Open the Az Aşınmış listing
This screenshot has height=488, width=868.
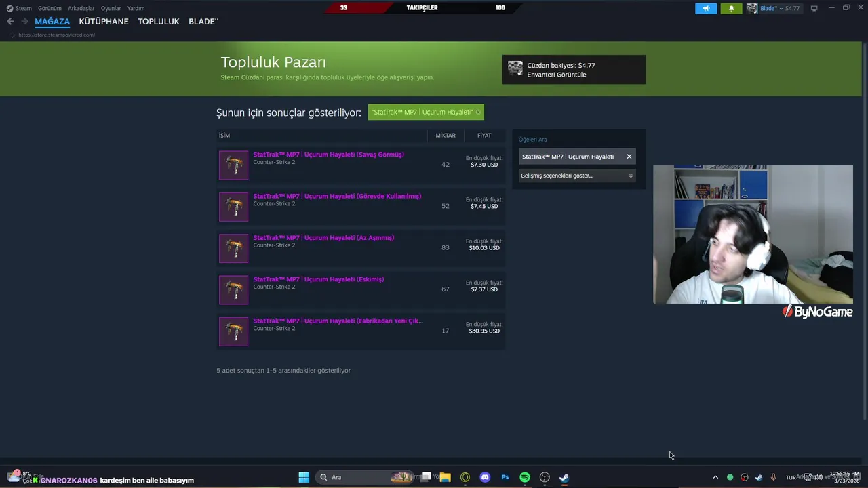click(323, 238)
